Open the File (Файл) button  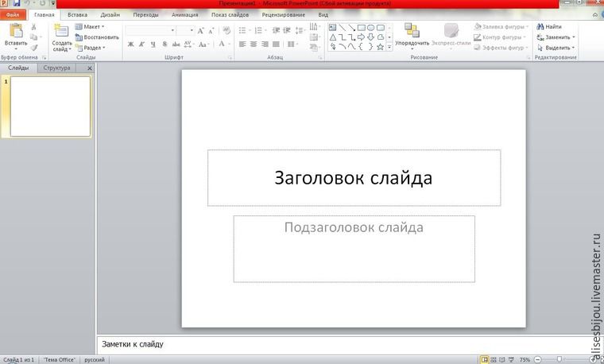pyautogui.click(x=14, y=14)
